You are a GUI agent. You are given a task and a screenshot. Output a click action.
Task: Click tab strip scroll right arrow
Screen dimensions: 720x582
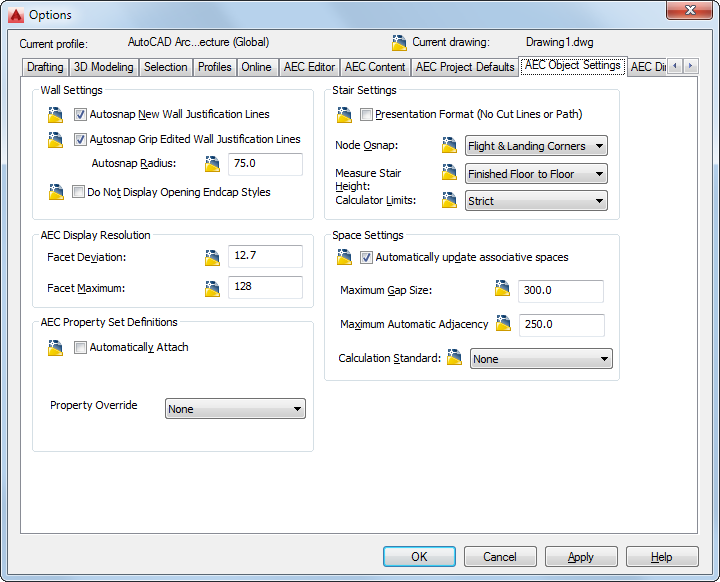(x=691, y=66)
